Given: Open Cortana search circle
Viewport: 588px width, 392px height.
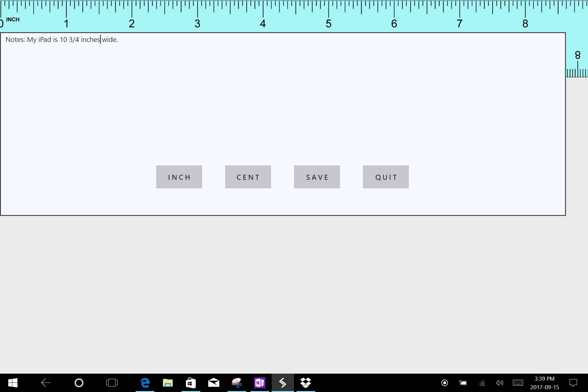Looking at the screenshot, I should point(79,383).
